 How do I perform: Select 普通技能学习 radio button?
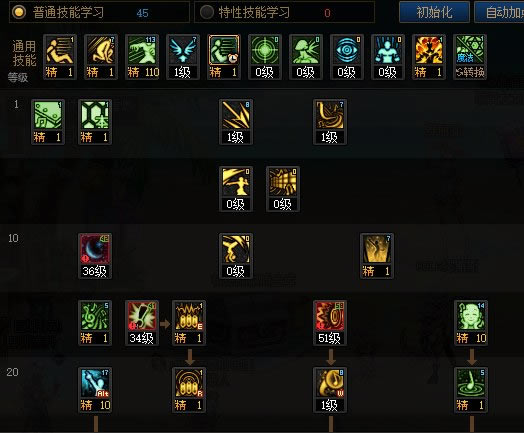[x=19, y=12]
